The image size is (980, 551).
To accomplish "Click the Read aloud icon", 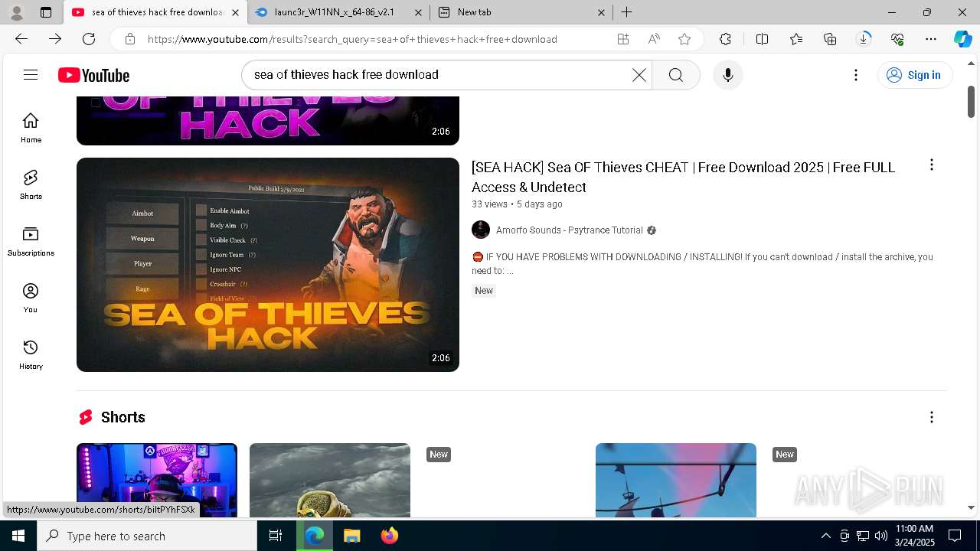I will (x=654, y=39).
